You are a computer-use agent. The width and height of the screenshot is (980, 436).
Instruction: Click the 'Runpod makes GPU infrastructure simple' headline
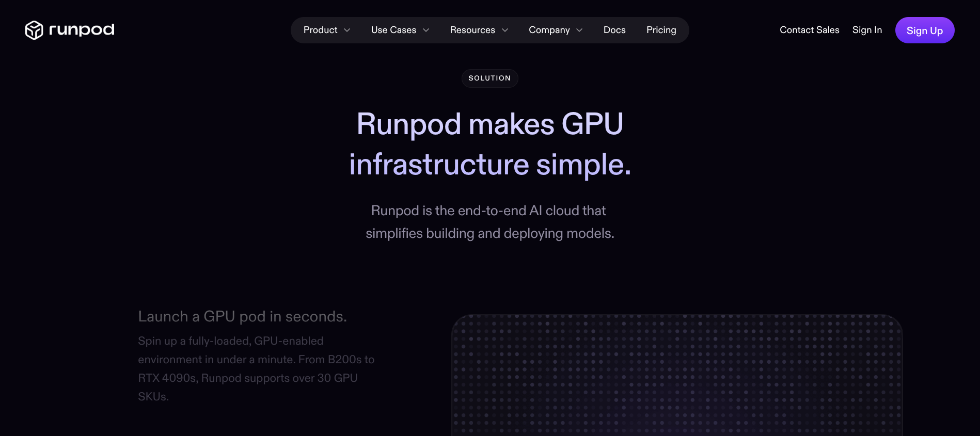click(489, 144)
